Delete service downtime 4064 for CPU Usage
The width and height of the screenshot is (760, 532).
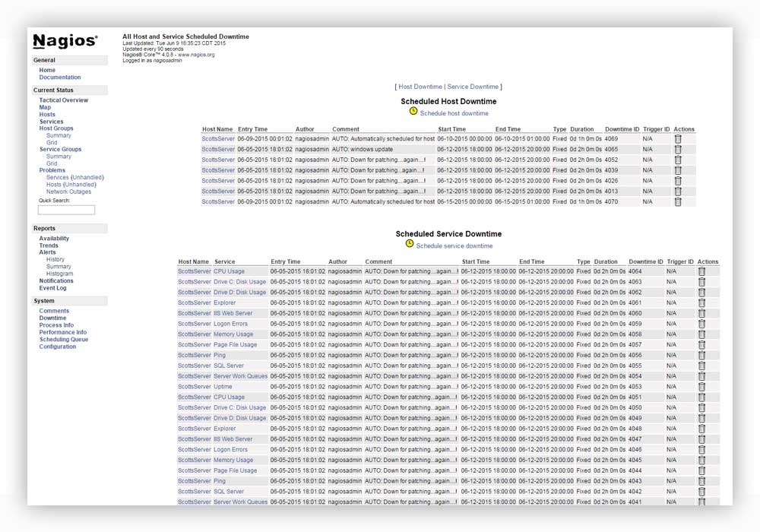click(701, 271)
